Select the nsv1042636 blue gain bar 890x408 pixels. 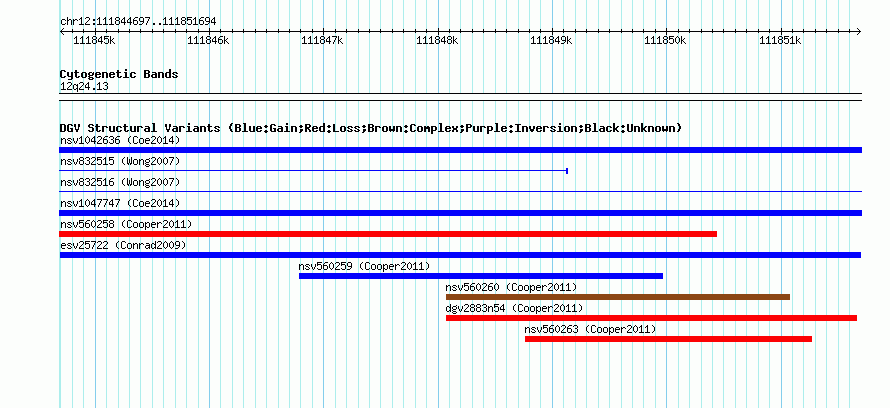coord(460,150)
